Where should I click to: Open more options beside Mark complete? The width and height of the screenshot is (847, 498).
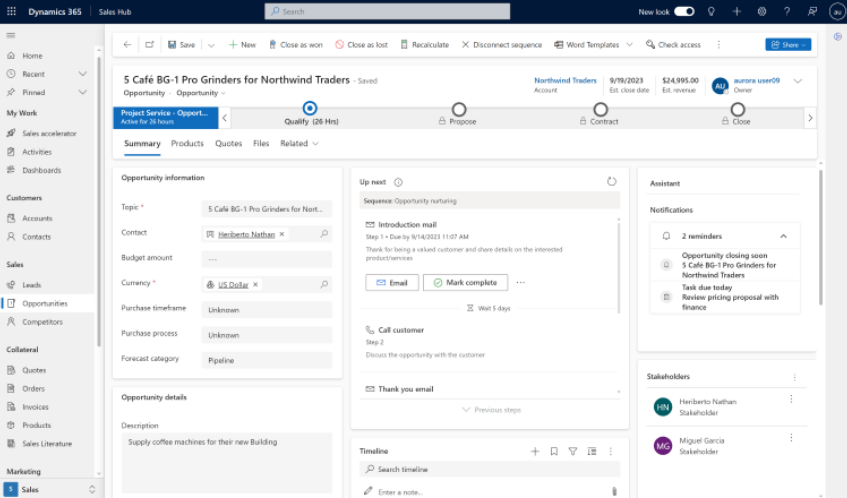(521, 282)
